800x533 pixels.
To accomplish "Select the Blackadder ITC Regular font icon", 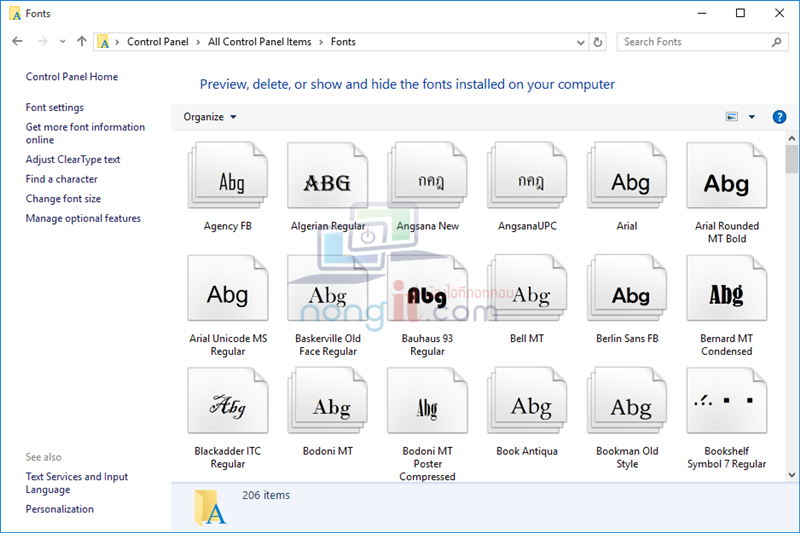I will tap(228, 406).
